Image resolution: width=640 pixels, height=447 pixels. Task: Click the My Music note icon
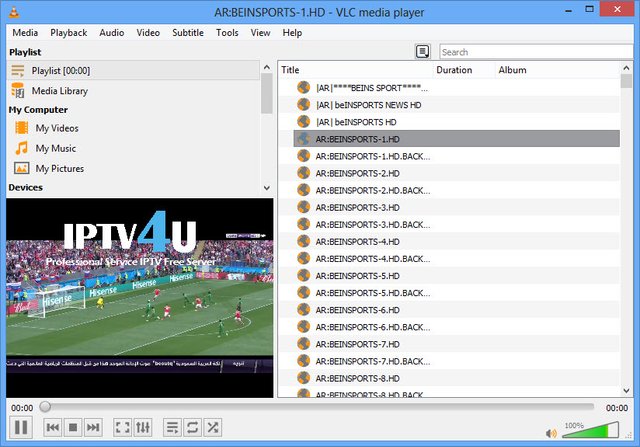pyautogui.click(x=22, y=148)
